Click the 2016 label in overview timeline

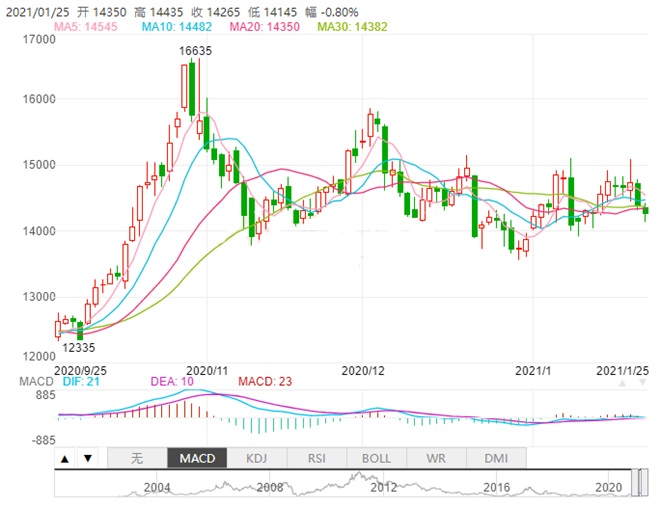(x=496, y=487)
